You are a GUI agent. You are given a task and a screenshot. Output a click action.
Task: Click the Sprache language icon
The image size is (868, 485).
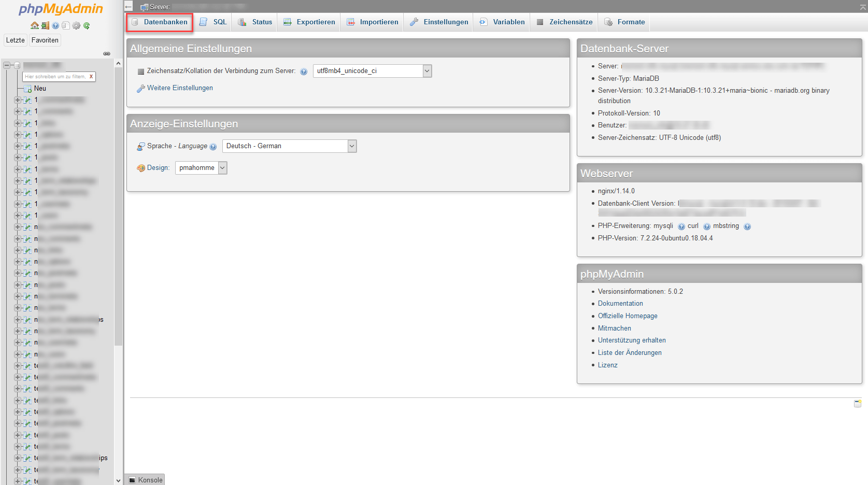pyautogui.click(x=141, y=147)
